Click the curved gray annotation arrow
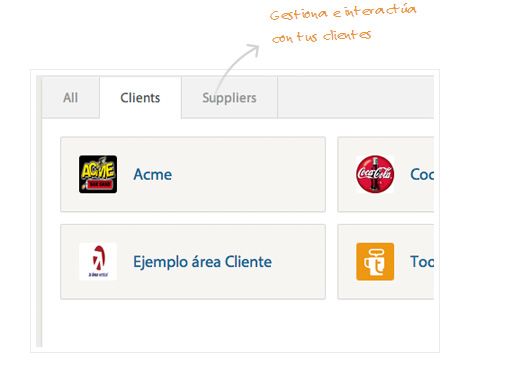 [237, 68]
